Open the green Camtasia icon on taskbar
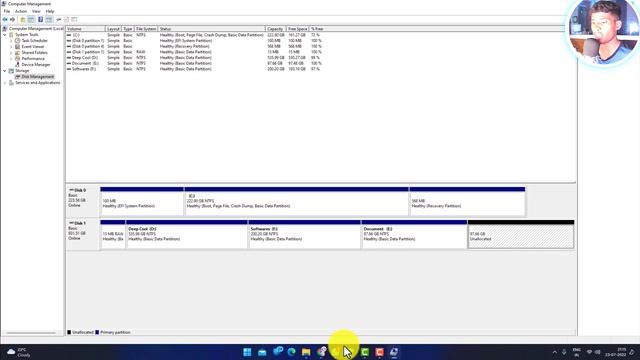Image resolution: width=640 pixels, height=360 pixels. tap(364, 352)
